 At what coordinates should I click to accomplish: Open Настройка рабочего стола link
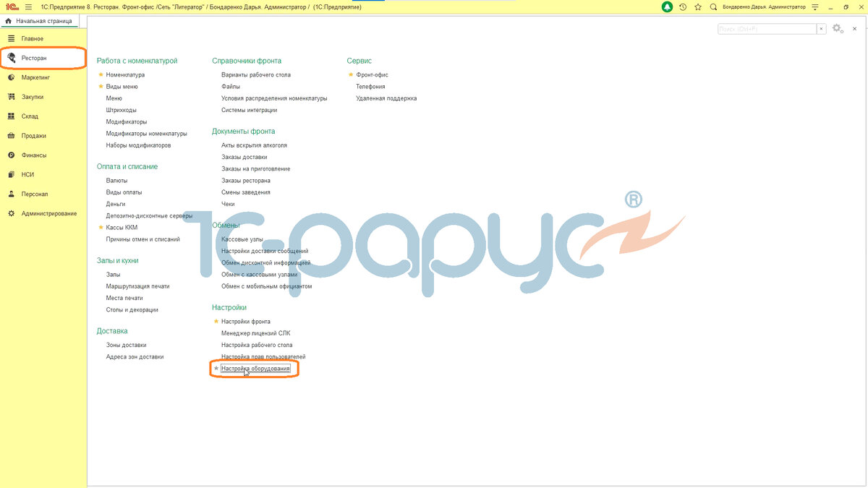(x=257, y=345)
